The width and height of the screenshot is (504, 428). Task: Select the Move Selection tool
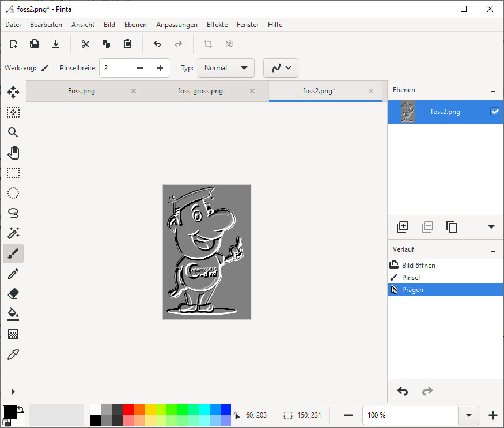(13, 112)
